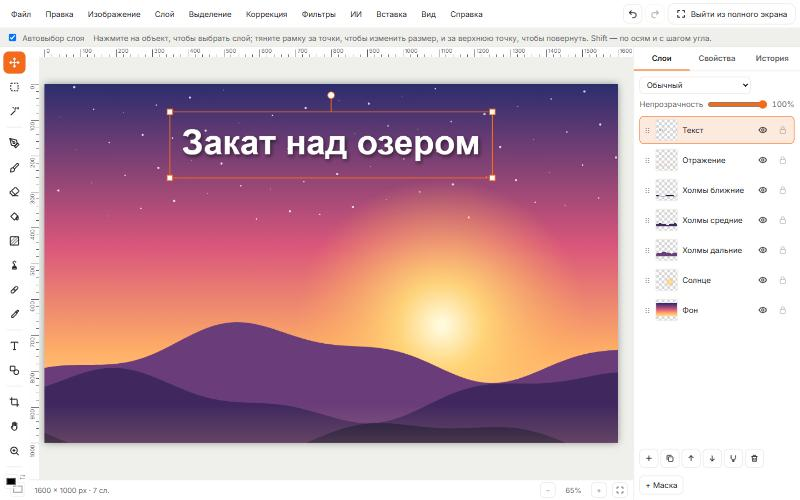Open the Справка menu
This screenshot has width=800, height=500.
pos(466,14)
